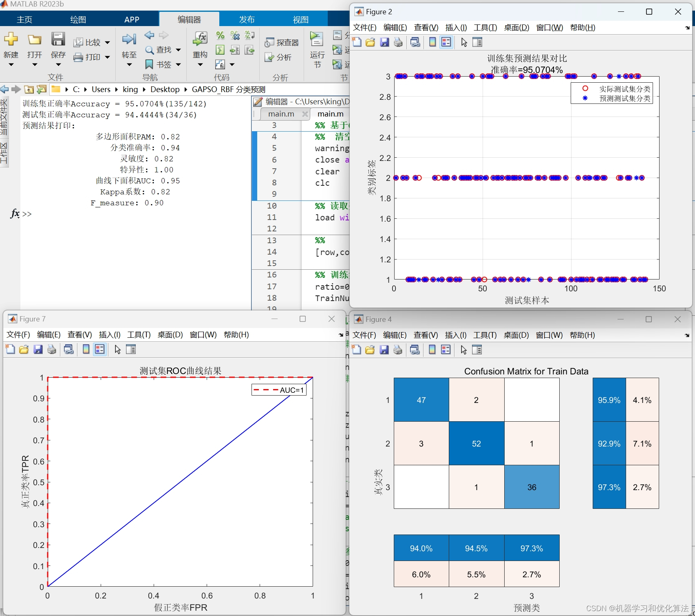Toggle Insert Legend in Figure 2 toolbar
This screenshot has height=616, width=695.
point(446,42)
